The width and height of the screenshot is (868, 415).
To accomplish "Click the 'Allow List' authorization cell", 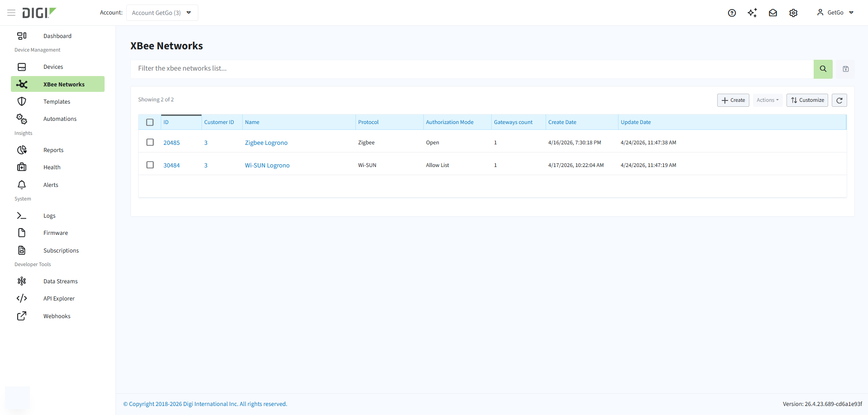I will point(437,165).
